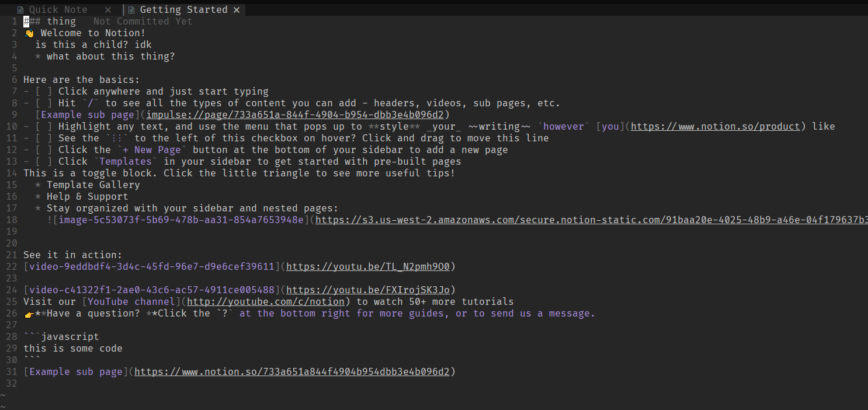Switch to the Quick Note tab

pos(58,9)
